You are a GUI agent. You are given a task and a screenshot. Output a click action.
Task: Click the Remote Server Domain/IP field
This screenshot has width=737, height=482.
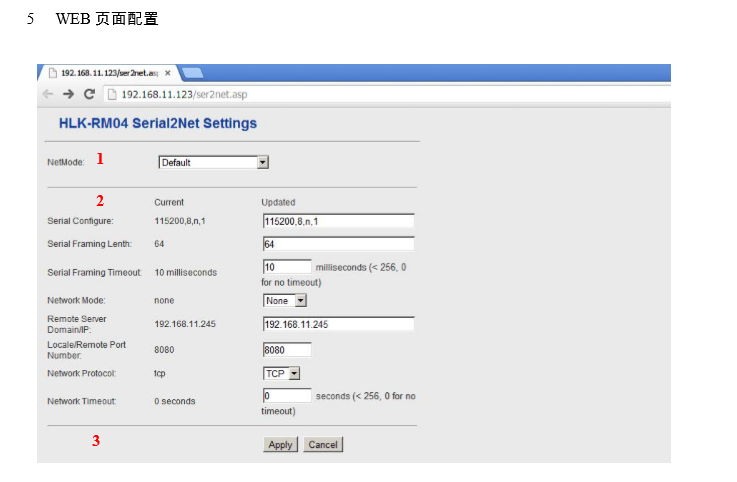[338, 324]
